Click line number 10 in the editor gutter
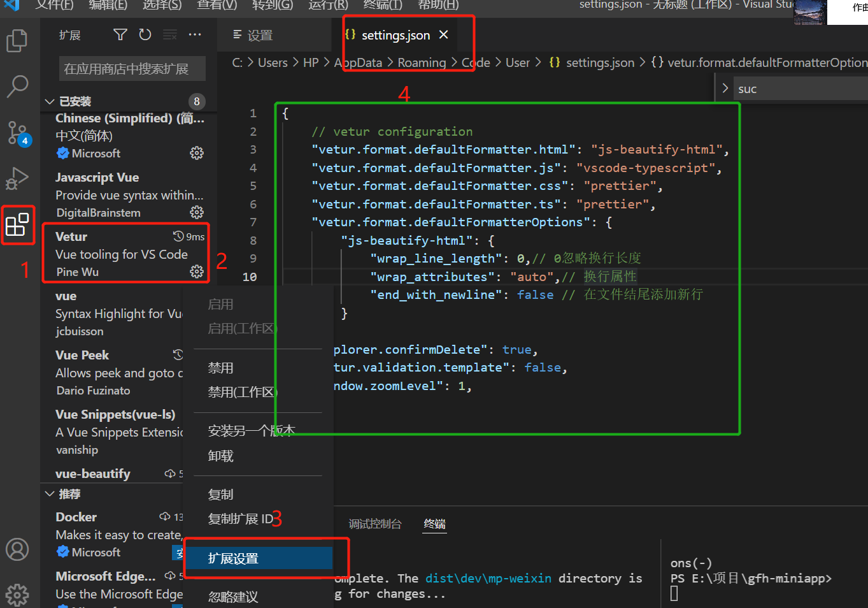The width and height of the screenshot is (868, 608). click(250, 277)
